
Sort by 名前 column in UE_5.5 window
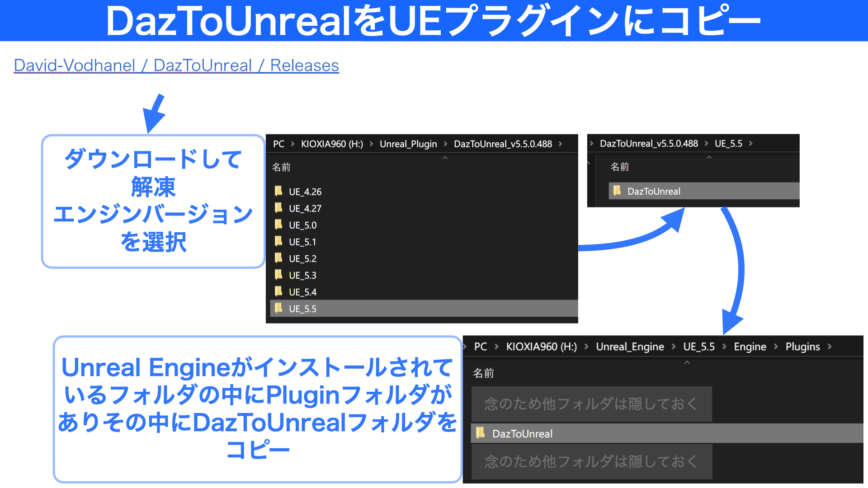pyautogui.click(x=620, y=167)
